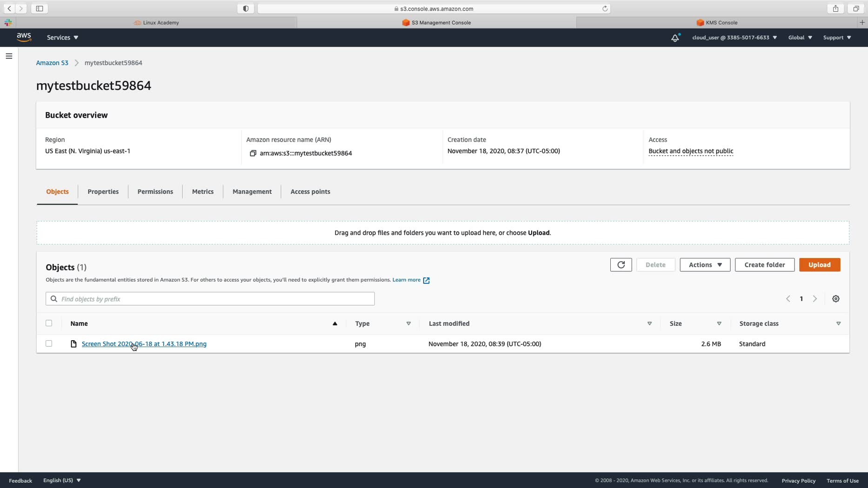This screenshot has height=488, width=868.
Task: Click the mytestbucket59864 breadcrumb text
Action: tap(114, 63)
